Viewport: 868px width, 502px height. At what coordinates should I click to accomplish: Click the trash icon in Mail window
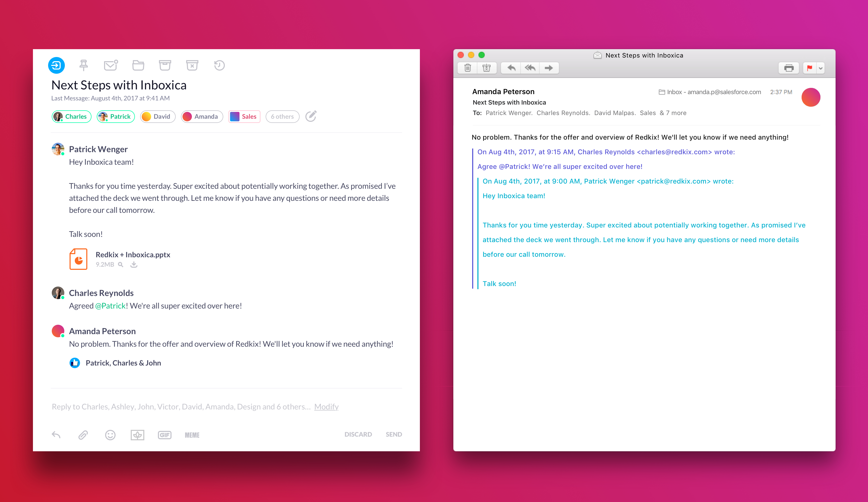468,68
